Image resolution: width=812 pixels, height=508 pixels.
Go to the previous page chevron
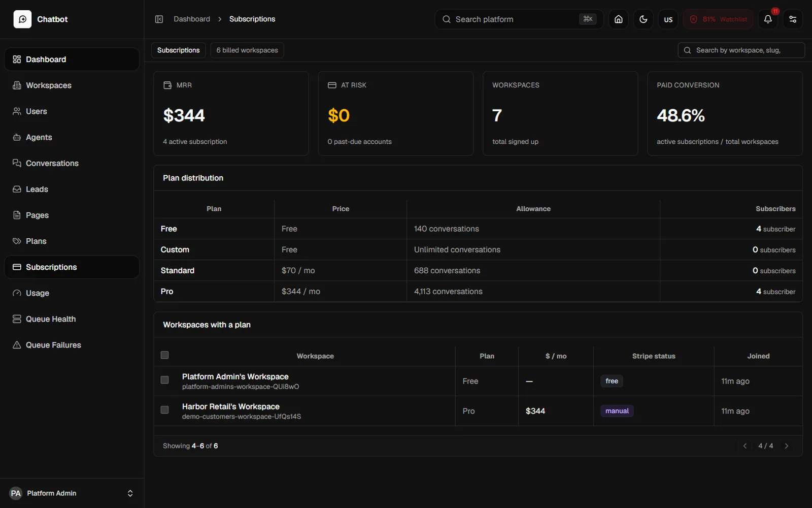(x=745, y=446)
